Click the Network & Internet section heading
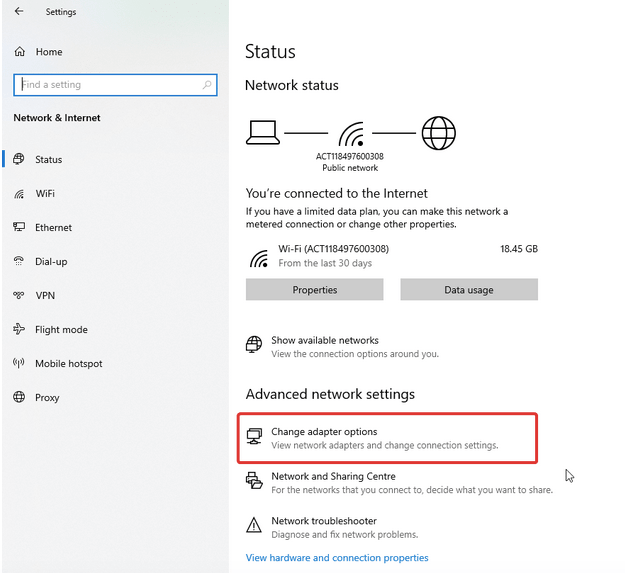The width and height of the screenshot is (625, 573). click(x=57, y=118)
